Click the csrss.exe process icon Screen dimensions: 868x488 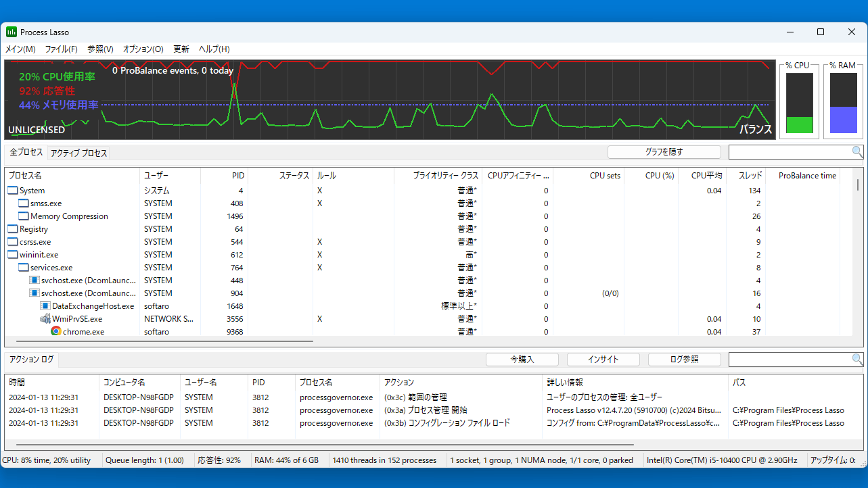(x=13, y=242)
